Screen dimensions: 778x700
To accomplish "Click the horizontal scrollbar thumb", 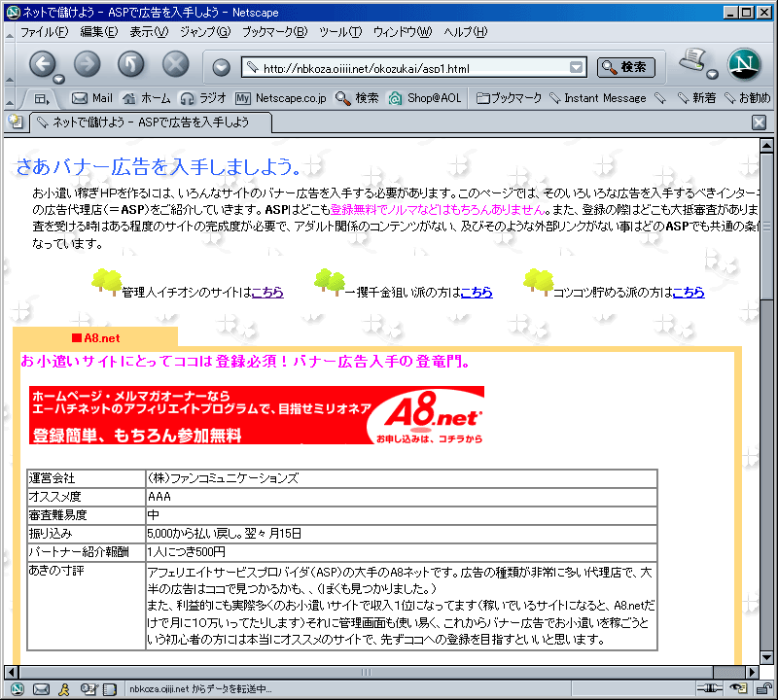I will click(x=366, y=672).
